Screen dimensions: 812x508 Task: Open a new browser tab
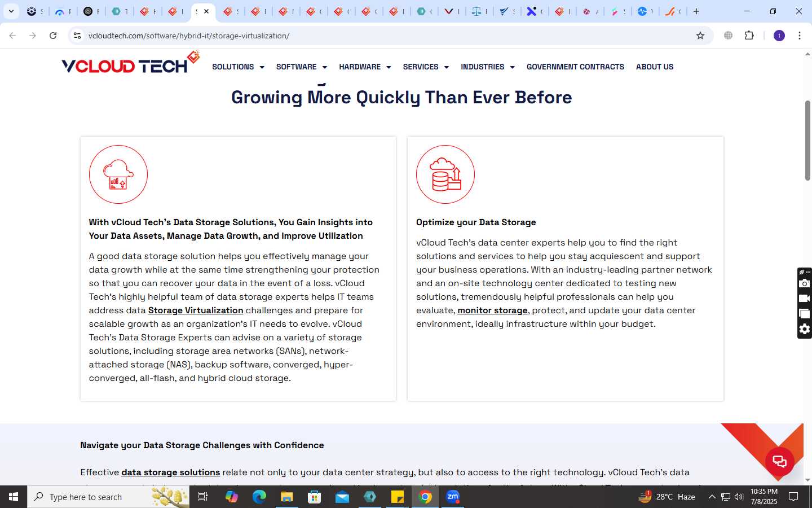pyautogui.click(x=696, y=11)
